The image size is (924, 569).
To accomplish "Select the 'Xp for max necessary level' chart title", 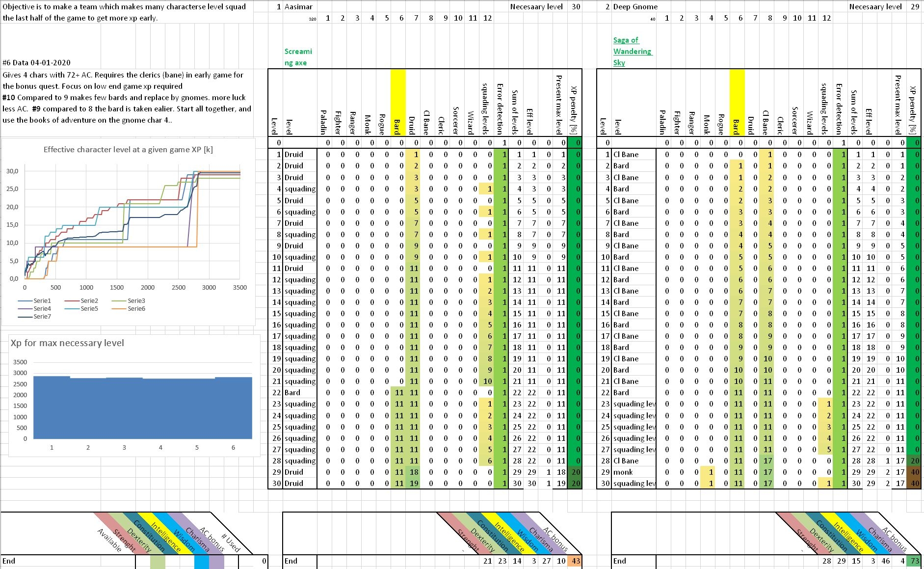I will click(x=67, y=343).
